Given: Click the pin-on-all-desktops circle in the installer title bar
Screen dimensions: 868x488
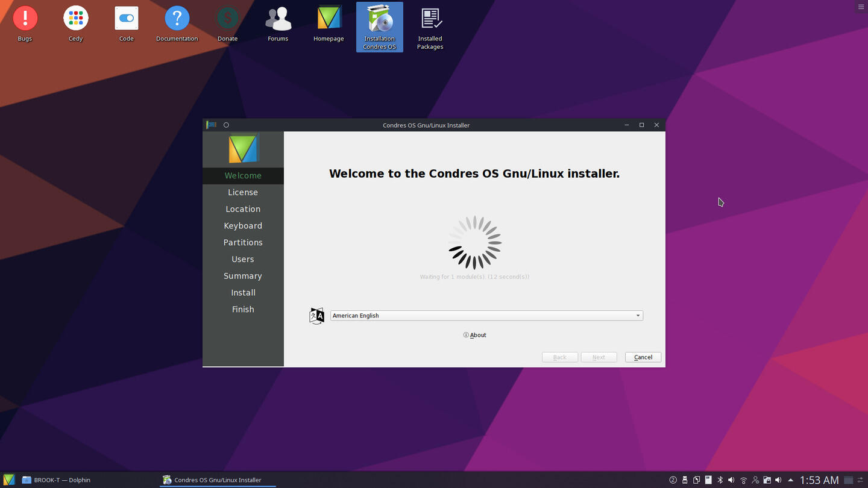Looking at the screenshot, I should click(226, 125).
